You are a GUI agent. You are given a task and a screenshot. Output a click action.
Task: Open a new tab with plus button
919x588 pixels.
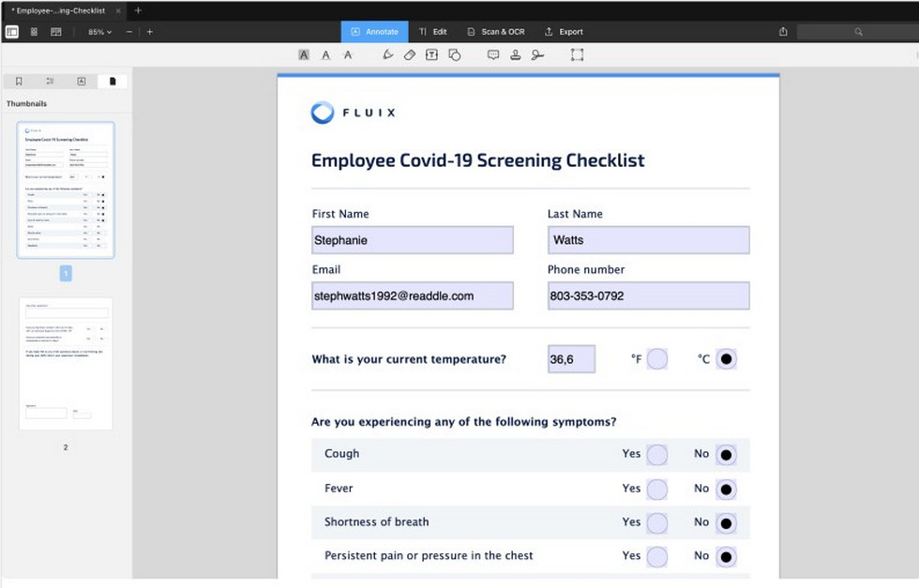(x=138, y=10)
